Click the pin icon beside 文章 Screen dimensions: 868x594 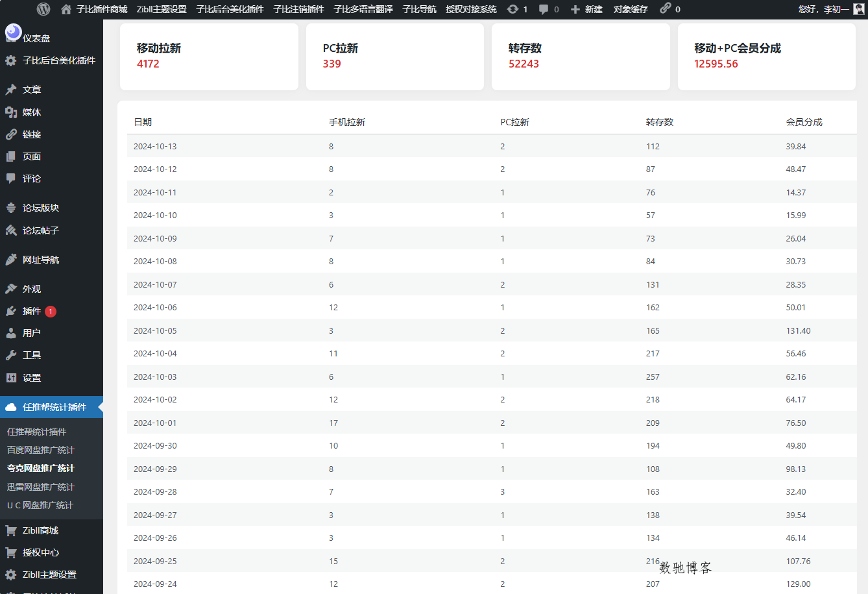click(11, 90)
